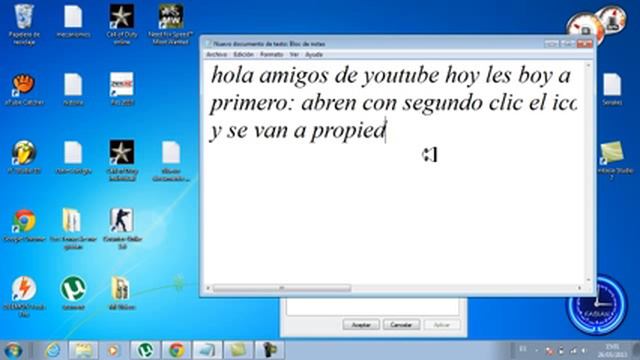Image resolution: width=640 pixels, height=360 pixels.
Task: Click in the Notepad text area after 'propied'
Action: (388, 131)
